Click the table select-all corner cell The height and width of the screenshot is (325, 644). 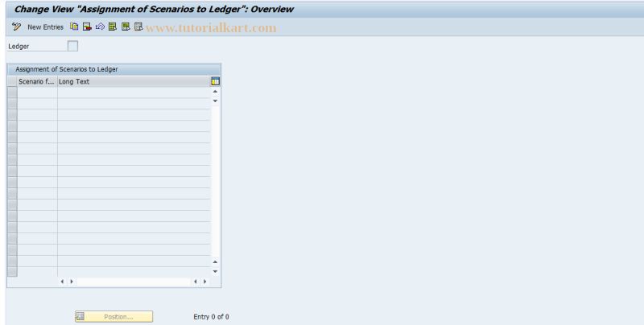pos(12,81)
